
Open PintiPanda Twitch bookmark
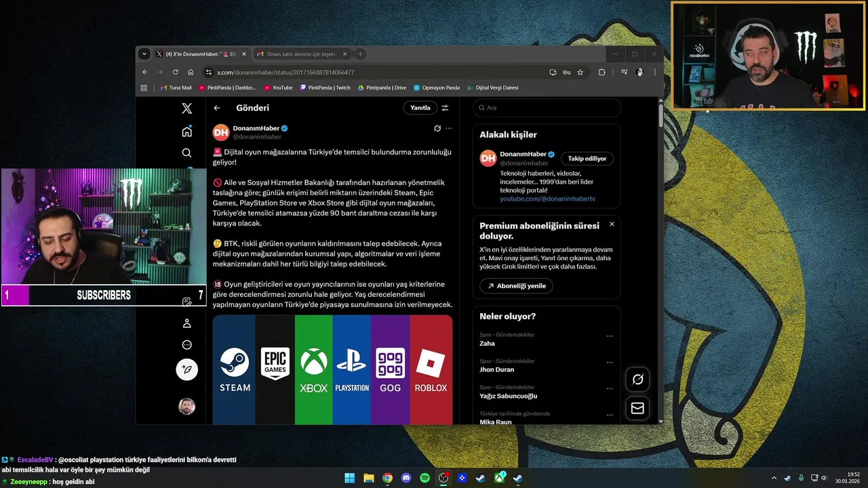coord(325,87)
